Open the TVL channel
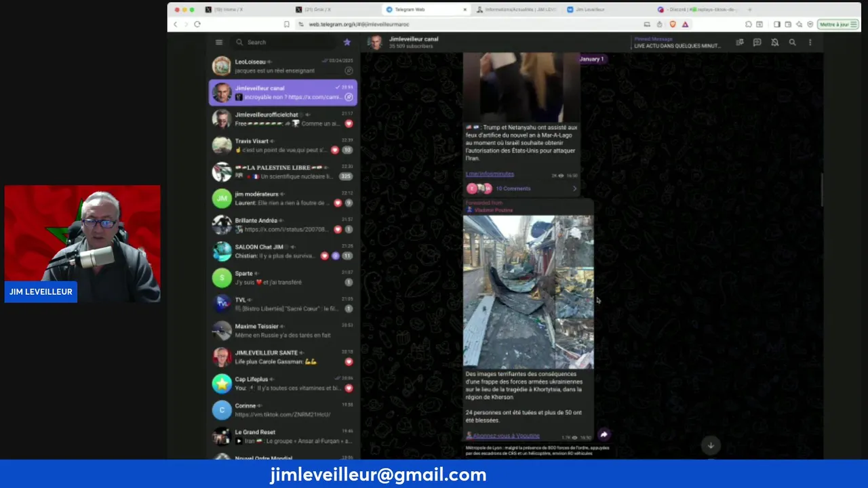868x488 pixels. pos(283,304)
